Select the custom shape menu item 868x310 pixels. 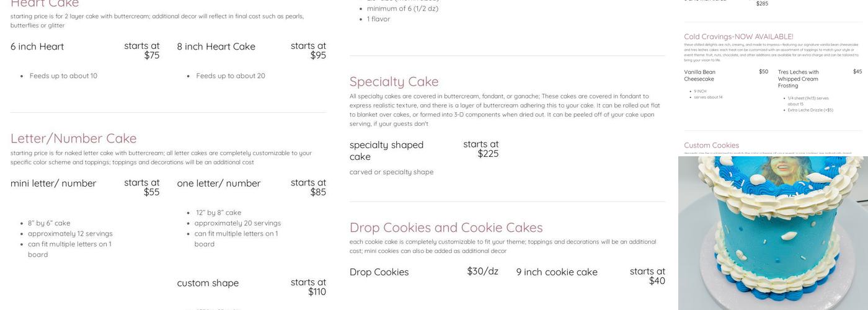pyautogui.click(x=208, y=283)
